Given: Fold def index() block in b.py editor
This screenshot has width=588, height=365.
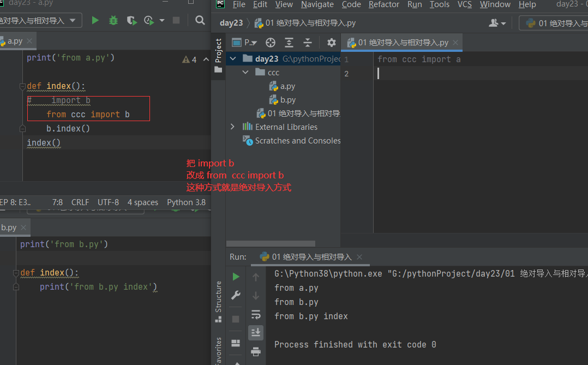Looking at the screenshot, I should coord(16,273).
